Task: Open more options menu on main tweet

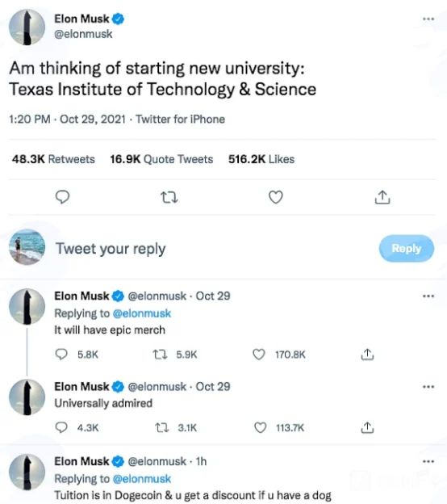Action: (428, 19)
